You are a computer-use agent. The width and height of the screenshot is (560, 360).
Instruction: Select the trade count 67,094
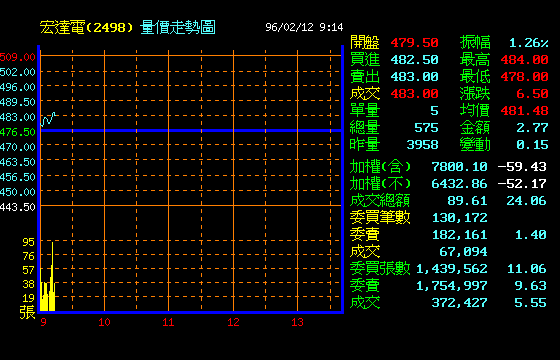pyautogui.click(x=463, y=252)
